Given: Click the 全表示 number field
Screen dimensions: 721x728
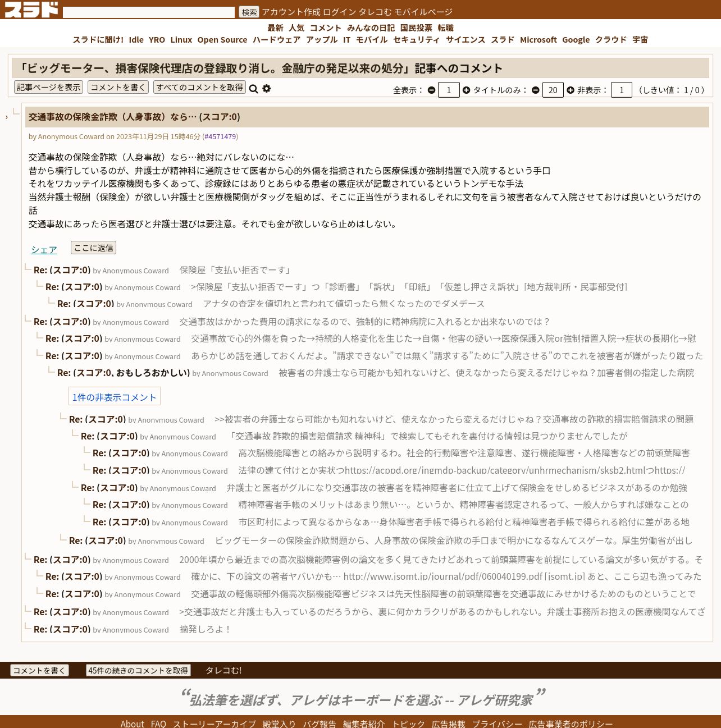Looking at the screenshot, I should click(449, 90).
